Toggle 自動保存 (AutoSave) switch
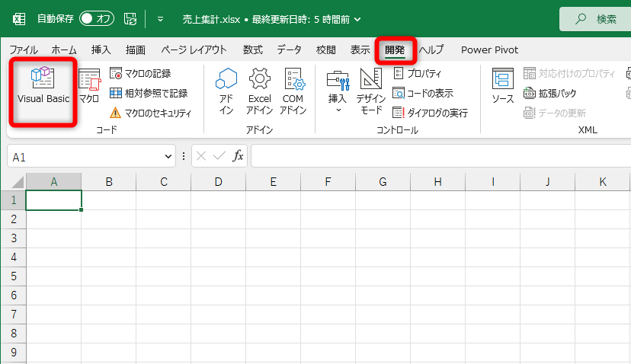The image size is (631, 364). [97, 18]
